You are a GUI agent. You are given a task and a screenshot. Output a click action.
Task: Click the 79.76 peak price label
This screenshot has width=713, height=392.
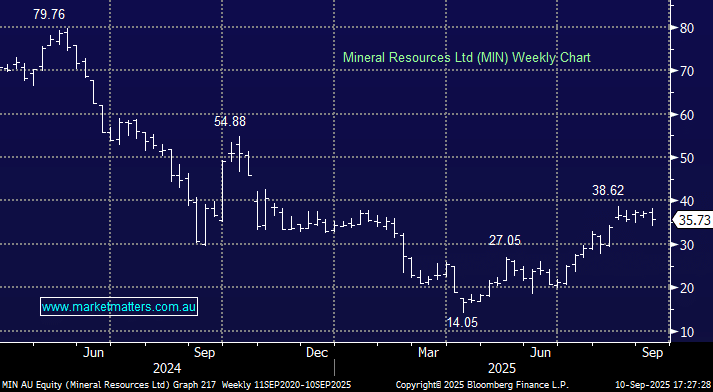[49, 15]
